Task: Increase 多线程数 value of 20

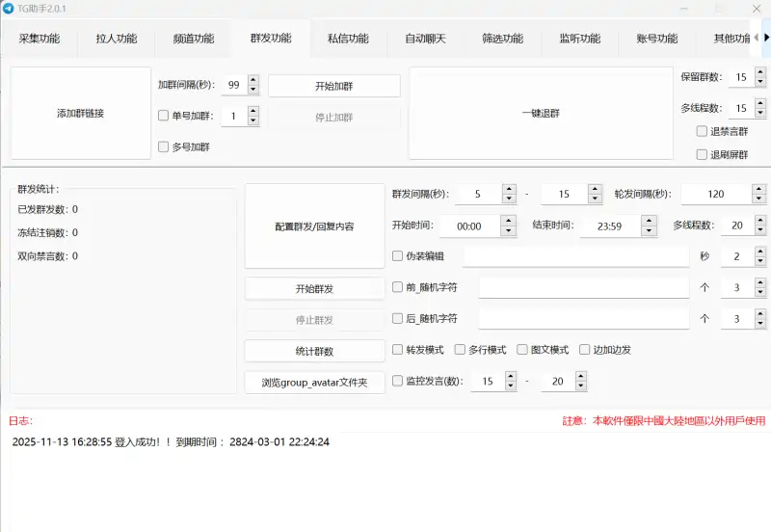Action: click(x=760, y=221)
